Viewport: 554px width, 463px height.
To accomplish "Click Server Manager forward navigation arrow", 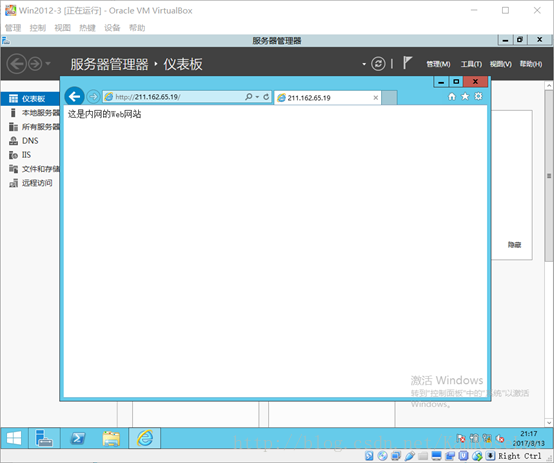I will 35,64.
